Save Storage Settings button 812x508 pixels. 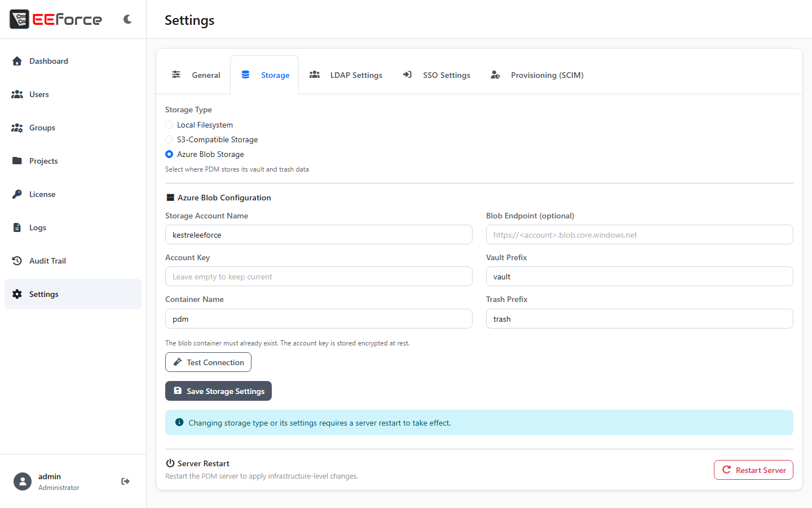pos(218,391)
